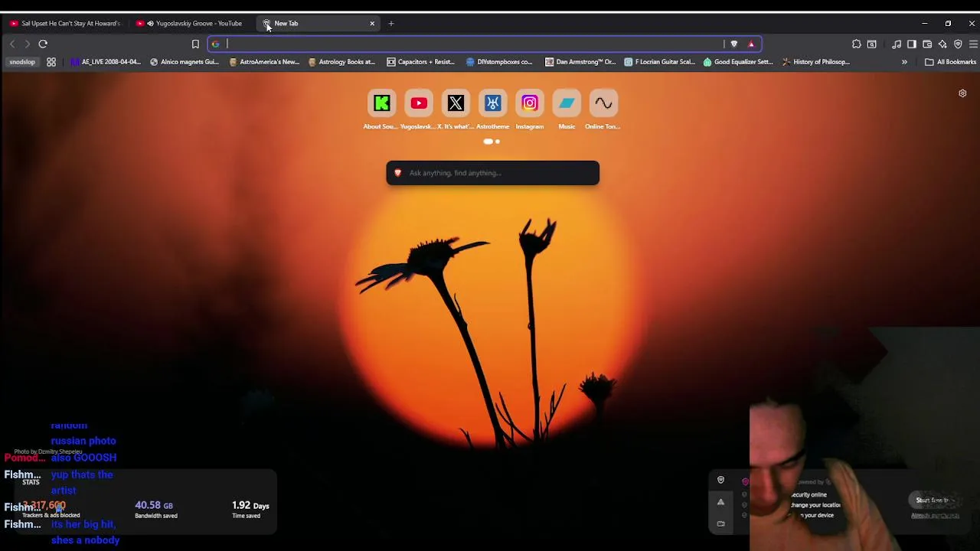
Task: Click the 1.92 Days Time saved stat
Action: [250, 509]
